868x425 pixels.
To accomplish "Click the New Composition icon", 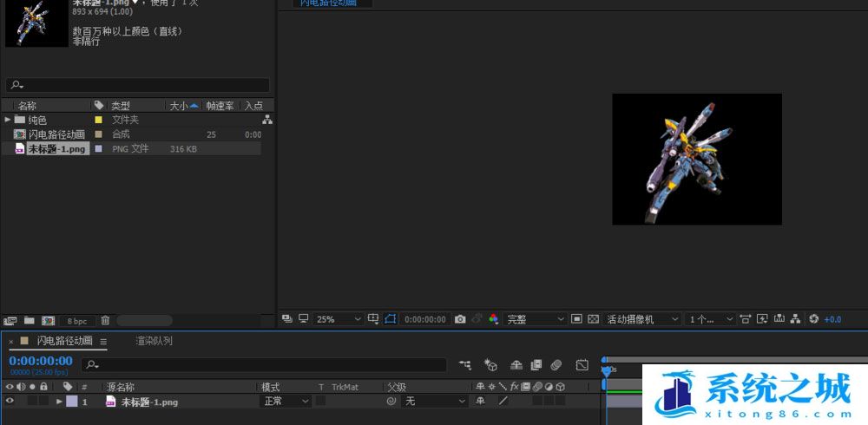I will click(x=48, y=320).
